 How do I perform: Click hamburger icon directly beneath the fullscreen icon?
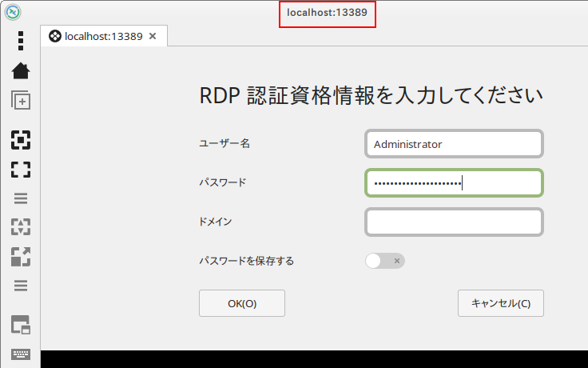click(x=21, y=198)
